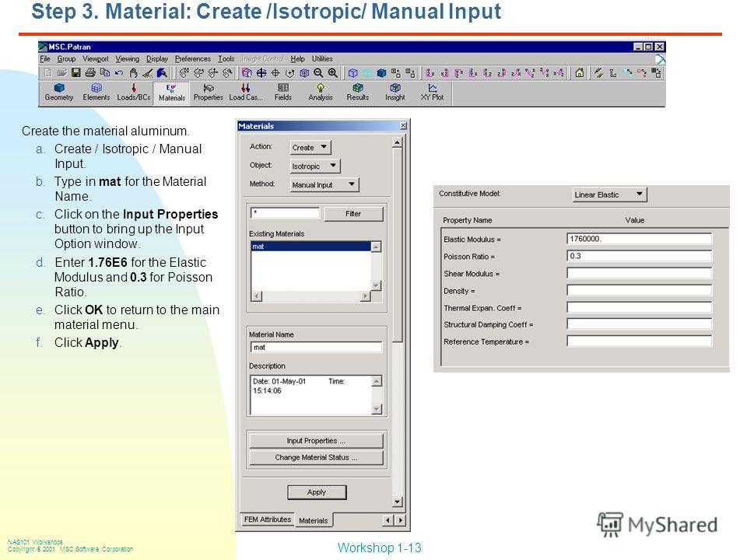Viewport: 747px width, 560px height.
Task: Click the zoom in magnifier icon
Action: (332, 73)
